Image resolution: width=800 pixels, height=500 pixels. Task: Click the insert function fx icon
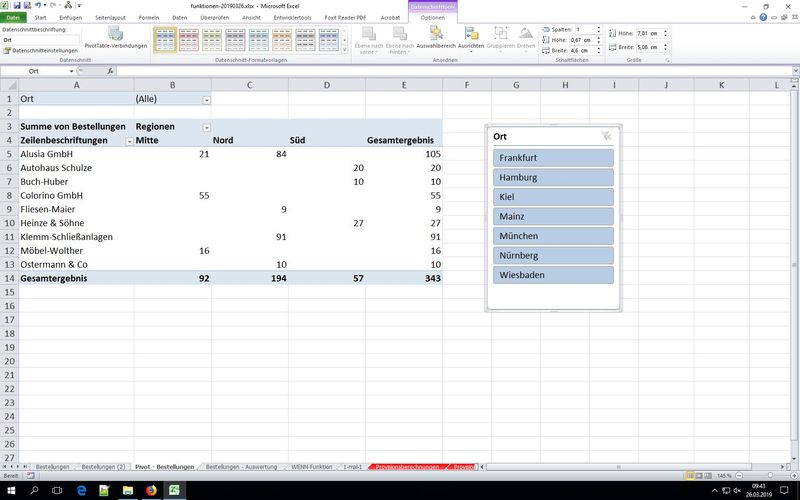(110, 71)
